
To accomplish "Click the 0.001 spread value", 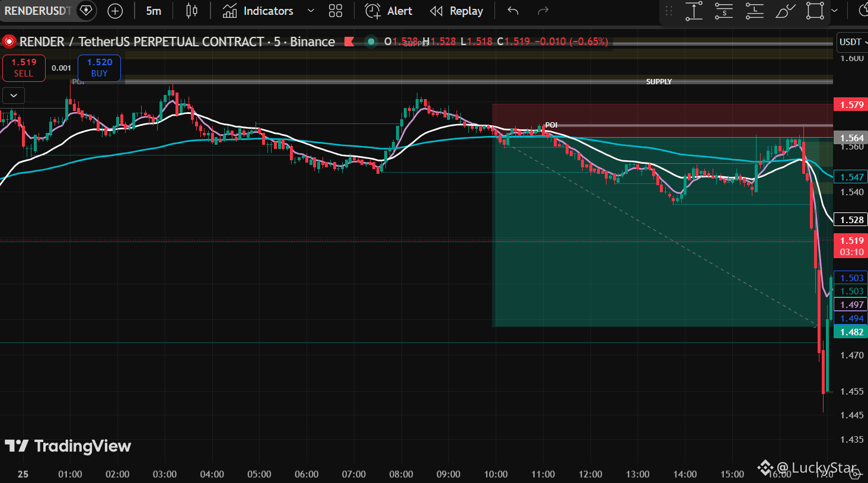I will 62,68.
